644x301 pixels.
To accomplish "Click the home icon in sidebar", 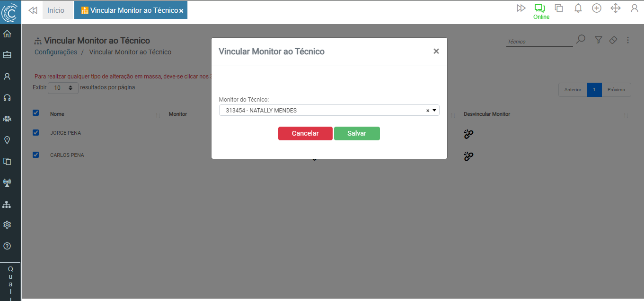I will (x=7, y=34).
